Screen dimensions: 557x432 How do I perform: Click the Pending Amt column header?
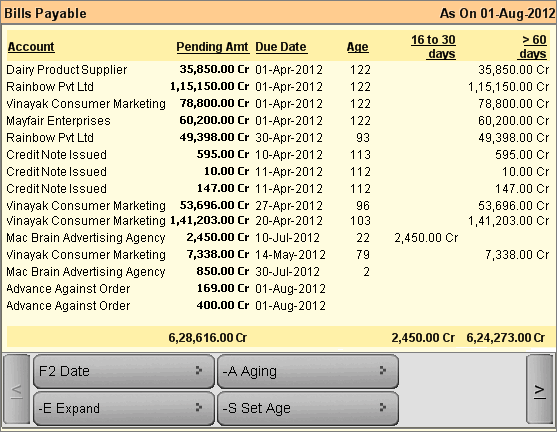pyautogui.click(x=212, y=47)
